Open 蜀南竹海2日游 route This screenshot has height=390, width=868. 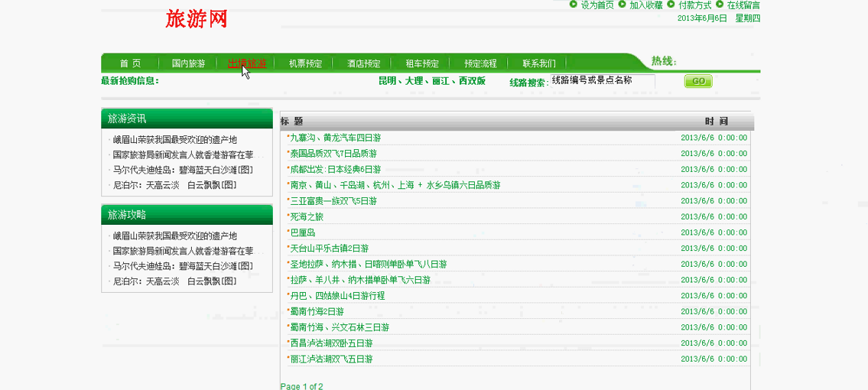click(x=317, y=311)
